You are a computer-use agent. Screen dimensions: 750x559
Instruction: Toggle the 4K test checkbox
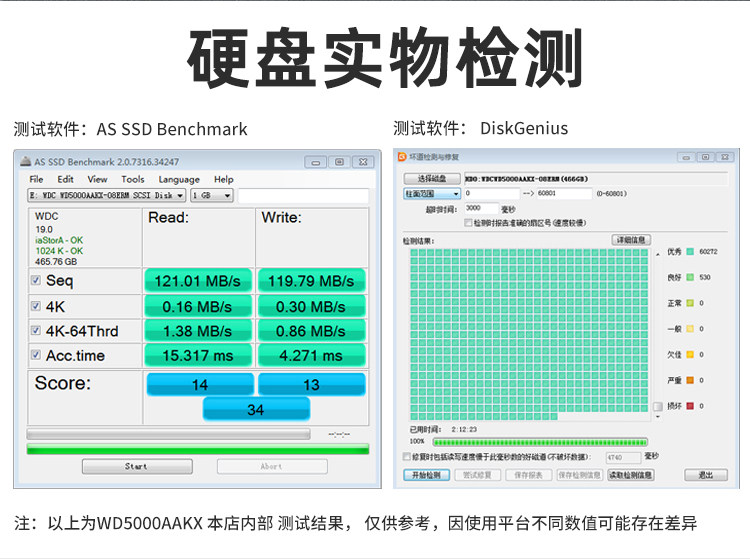pos(35,306)
